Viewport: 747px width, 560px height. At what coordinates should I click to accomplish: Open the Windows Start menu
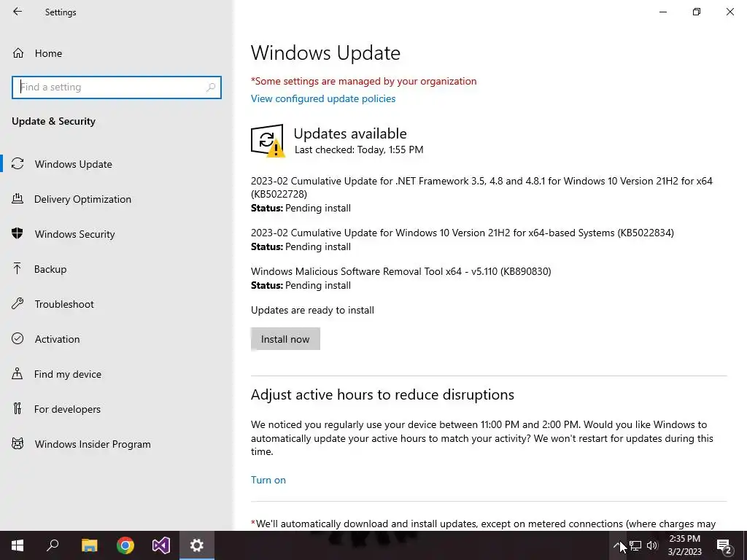pos(18,545)
